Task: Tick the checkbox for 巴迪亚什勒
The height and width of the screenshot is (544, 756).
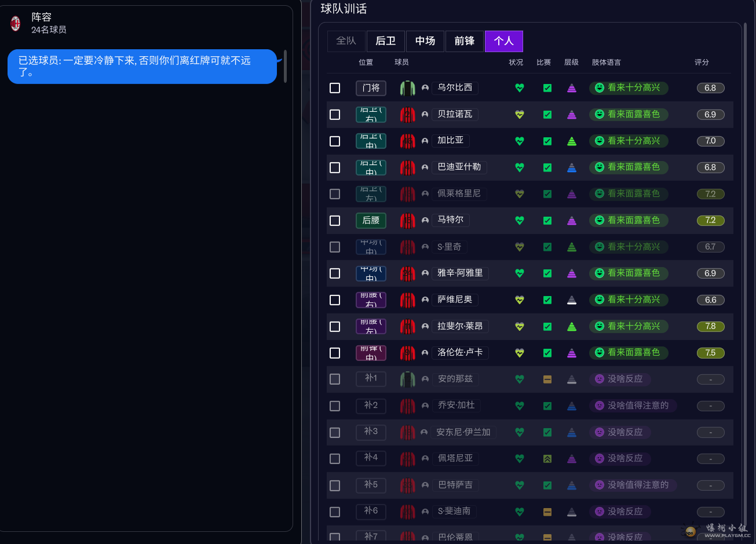Action: (x=335, y=167)
